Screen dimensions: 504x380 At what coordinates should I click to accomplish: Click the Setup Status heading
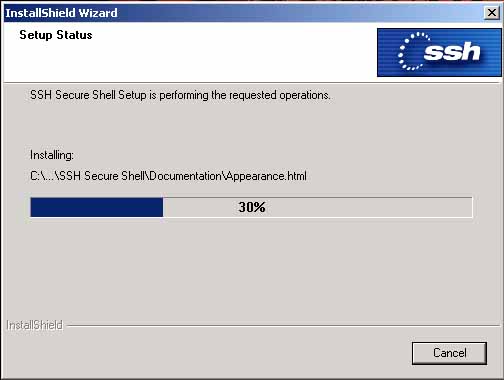(56, 35)
